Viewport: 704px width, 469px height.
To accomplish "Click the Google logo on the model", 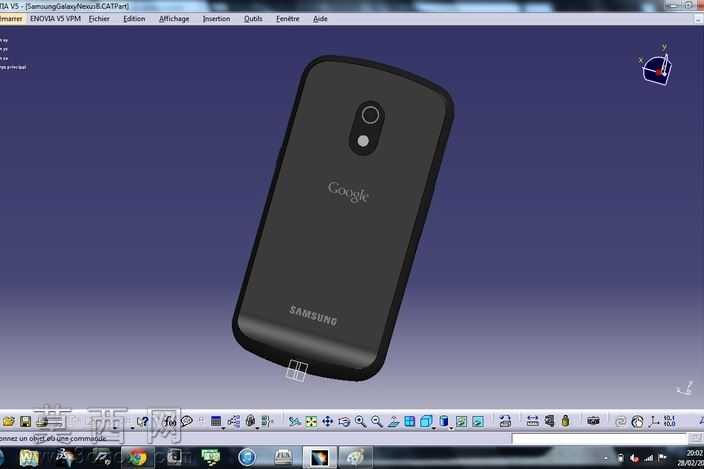I will 348,192.
